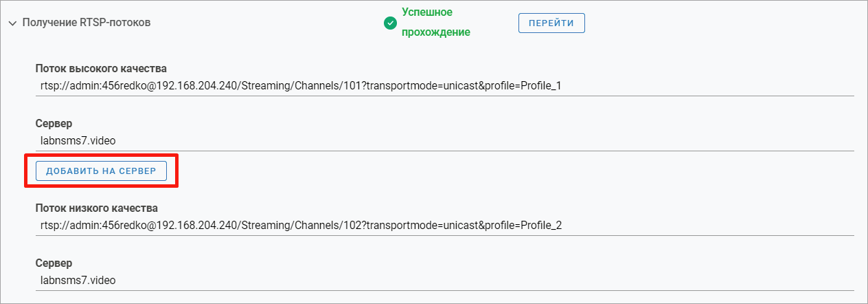Click the Сервер label under the high quality stream
This screenshot has height=304, width=868.
coord(54,124)
